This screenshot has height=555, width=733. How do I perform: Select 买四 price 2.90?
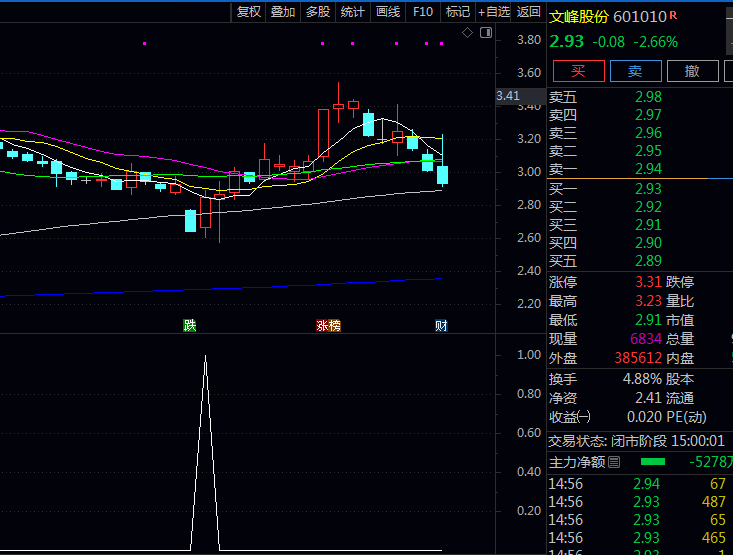coord(648,243)
